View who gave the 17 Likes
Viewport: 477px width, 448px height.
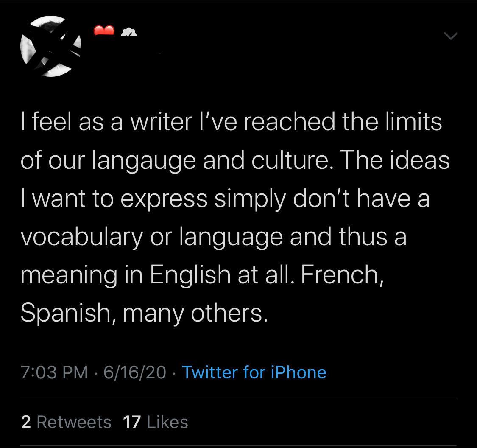(x=155, y=422)
